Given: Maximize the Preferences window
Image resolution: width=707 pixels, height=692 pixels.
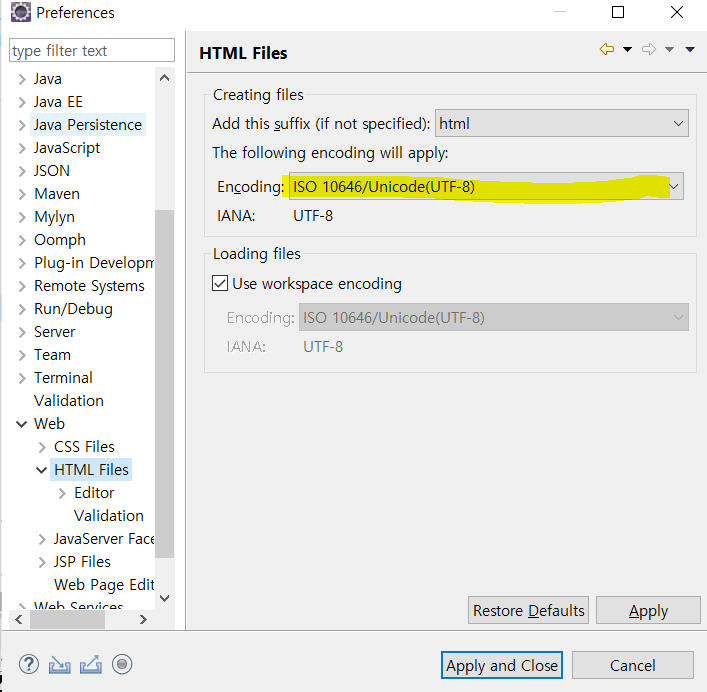Looking at the screenshot, I should pos(618,12).
